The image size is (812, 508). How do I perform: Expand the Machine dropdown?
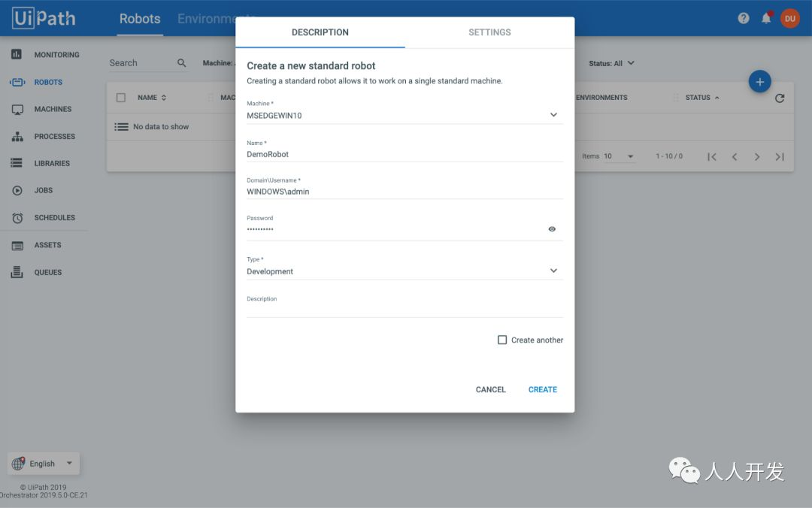pyautogui.click(x=553, y=115)
